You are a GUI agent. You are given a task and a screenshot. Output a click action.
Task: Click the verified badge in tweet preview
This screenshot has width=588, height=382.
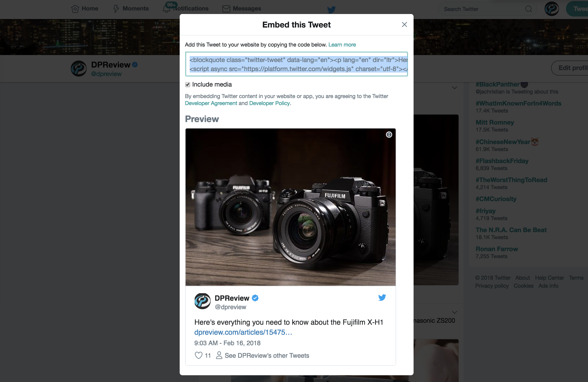click(x=255, y=298)
